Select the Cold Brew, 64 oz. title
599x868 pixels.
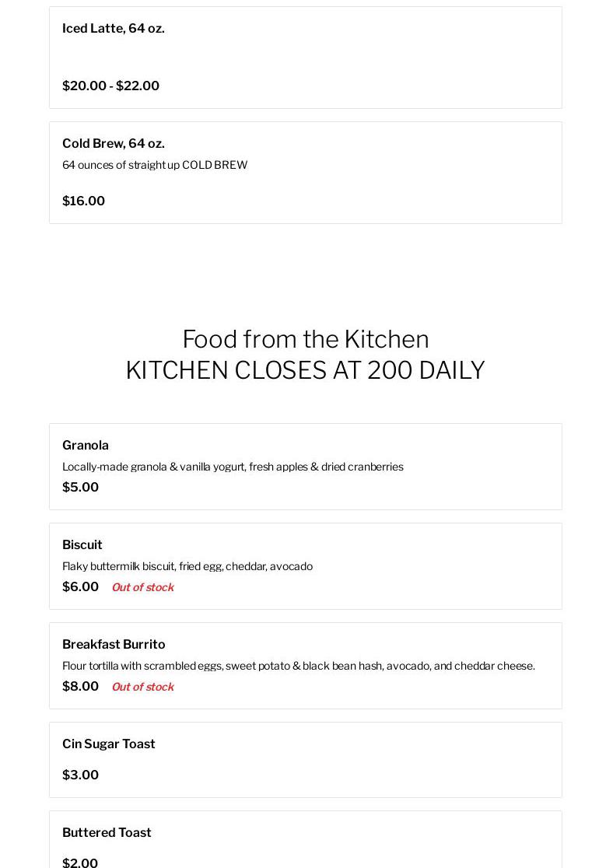(114, 144)
